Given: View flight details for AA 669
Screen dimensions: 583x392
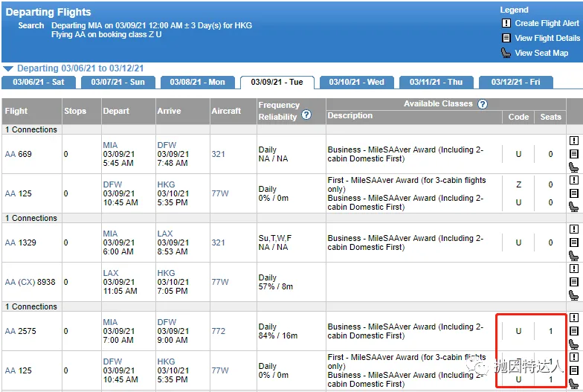Looking at the screenshot, I should (x=574, y=154).
